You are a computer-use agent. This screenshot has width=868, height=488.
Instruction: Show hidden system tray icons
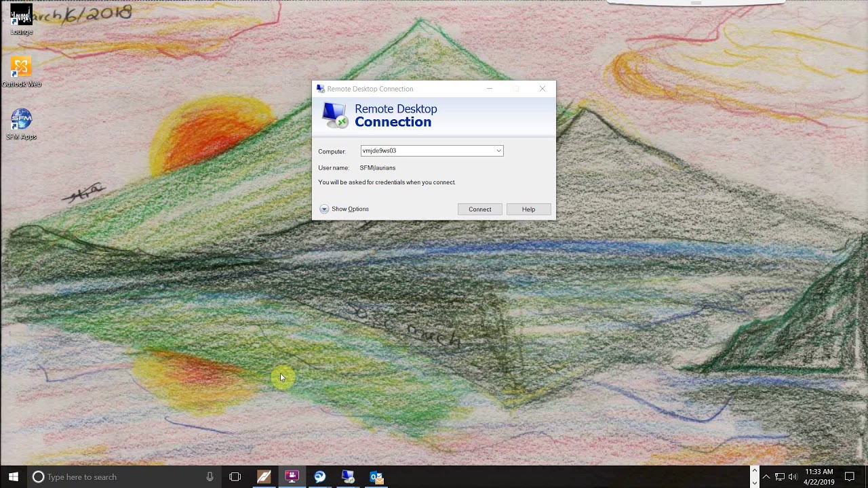point(766,476)
